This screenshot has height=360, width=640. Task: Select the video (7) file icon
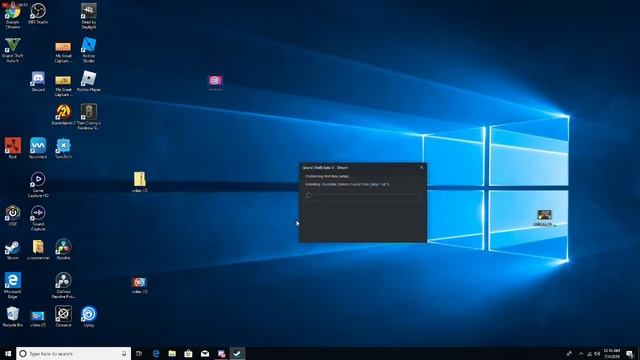click(x=38, y=319)
